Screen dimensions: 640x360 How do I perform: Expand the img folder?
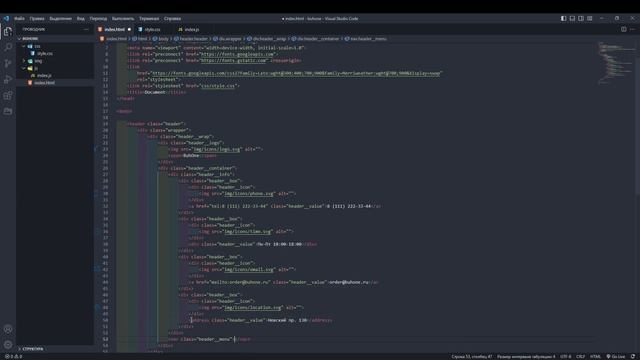(24, 61)
